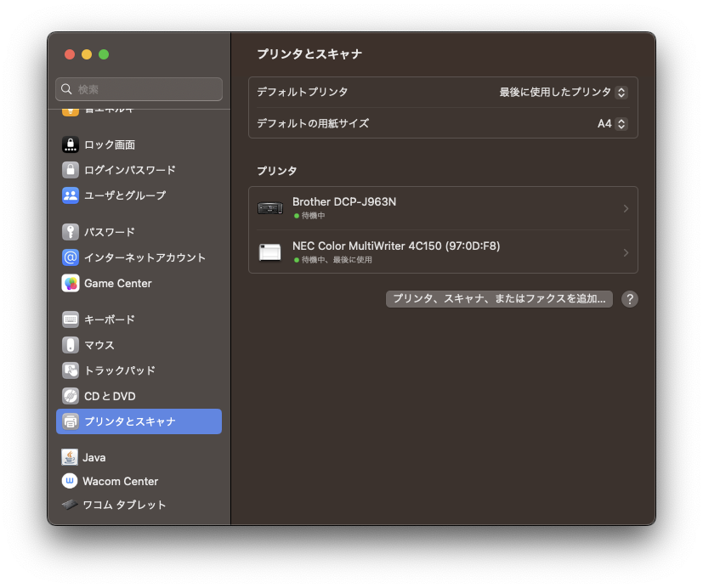Click the NEC Color MultiWriter 4C150 name
Screen dimensions: 703x588
point(396,246)
